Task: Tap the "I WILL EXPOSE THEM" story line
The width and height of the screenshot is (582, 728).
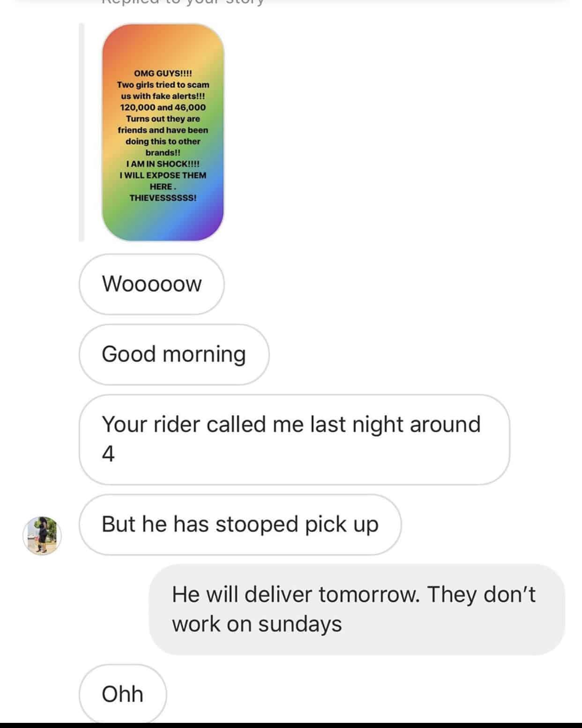Action: click(x=163, y=175)
